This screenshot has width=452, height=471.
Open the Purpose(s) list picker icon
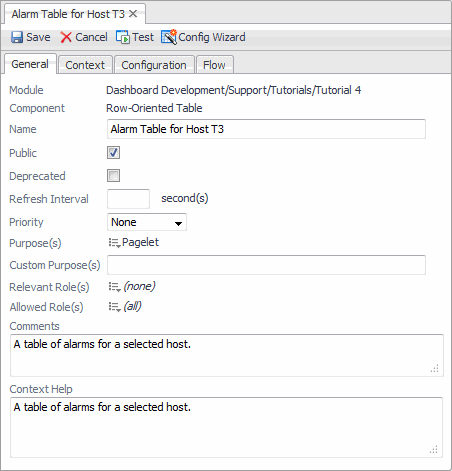pos(114,243)
